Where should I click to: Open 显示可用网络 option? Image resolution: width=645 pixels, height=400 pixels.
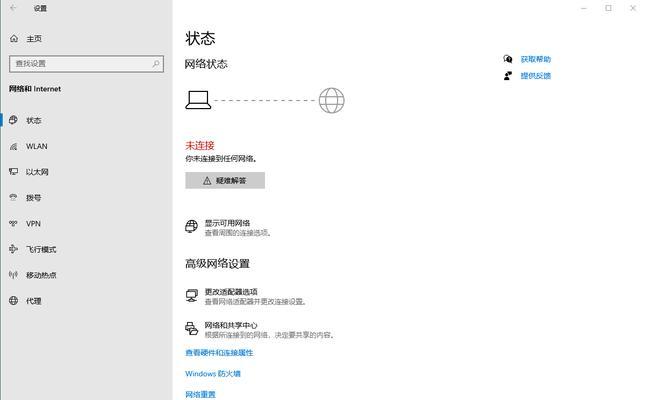(228, 227)
